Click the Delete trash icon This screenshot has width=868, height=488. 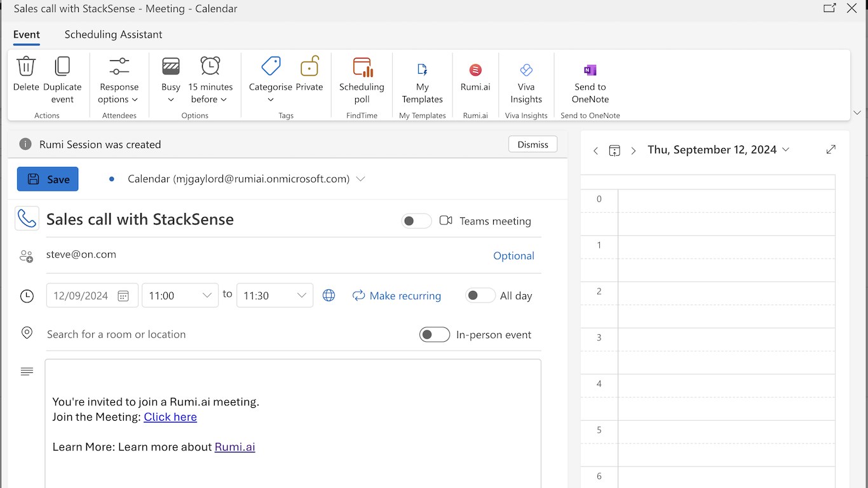[26, 67]
